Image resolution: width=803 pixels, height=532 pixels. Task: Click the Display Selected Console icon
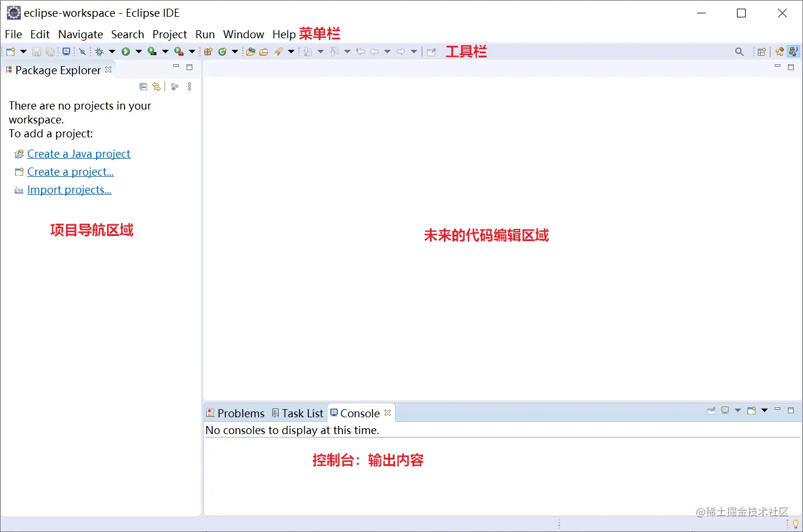click(x=725, y=410)
